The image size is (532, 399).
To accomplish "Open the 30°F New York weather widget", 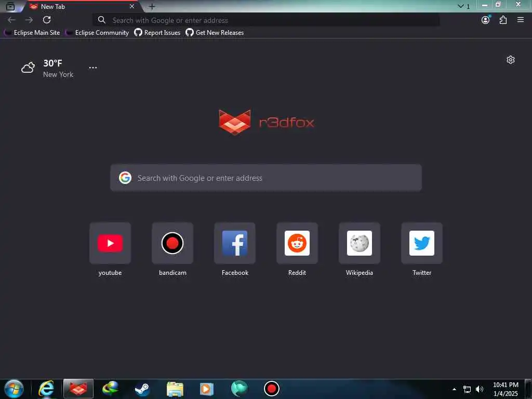I will click(x=47, y=68).
